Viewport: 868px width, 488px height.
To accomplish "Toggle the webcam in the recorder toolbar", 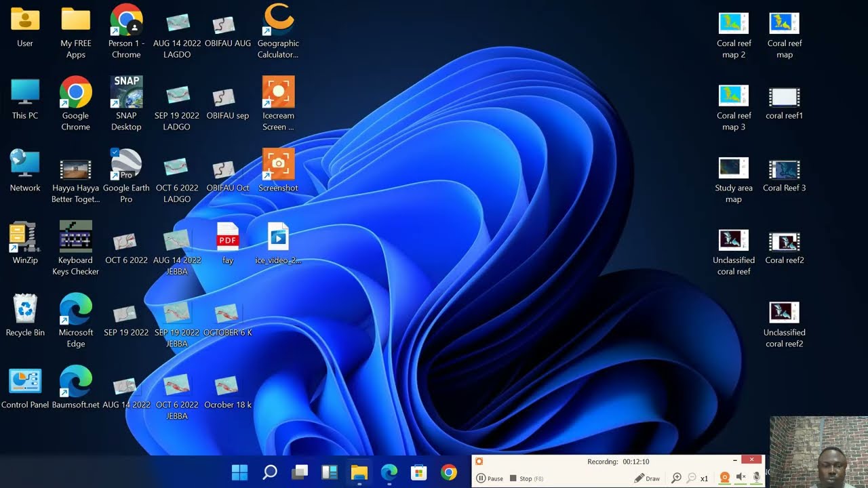I will coord(724,478).
